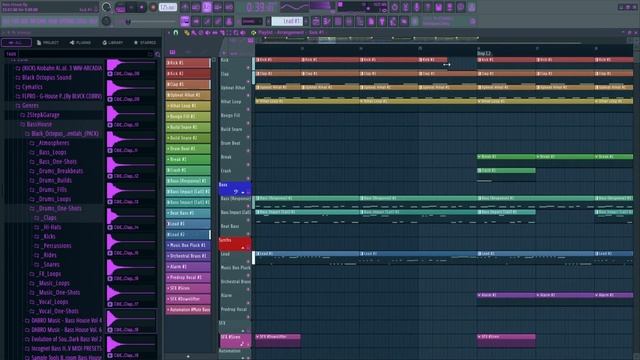
Task: Open the snap selector dropdown
Action: click(x=252, y=21)
